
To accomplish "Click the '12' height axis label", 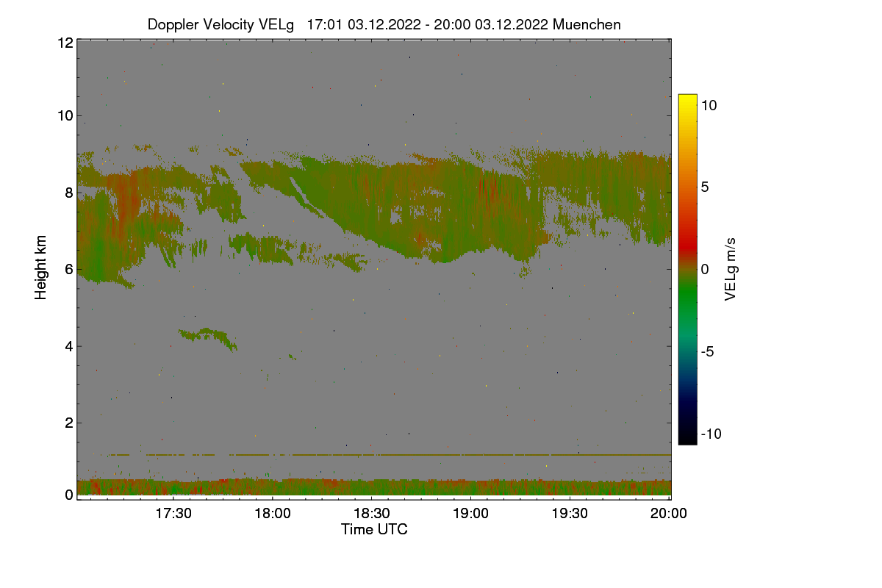I will [x=65, y=43].
